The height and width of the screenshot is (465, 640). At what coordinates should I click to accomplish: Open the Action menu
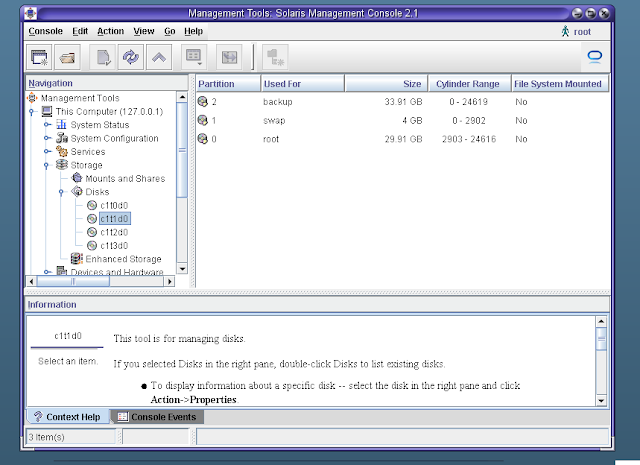110,31
